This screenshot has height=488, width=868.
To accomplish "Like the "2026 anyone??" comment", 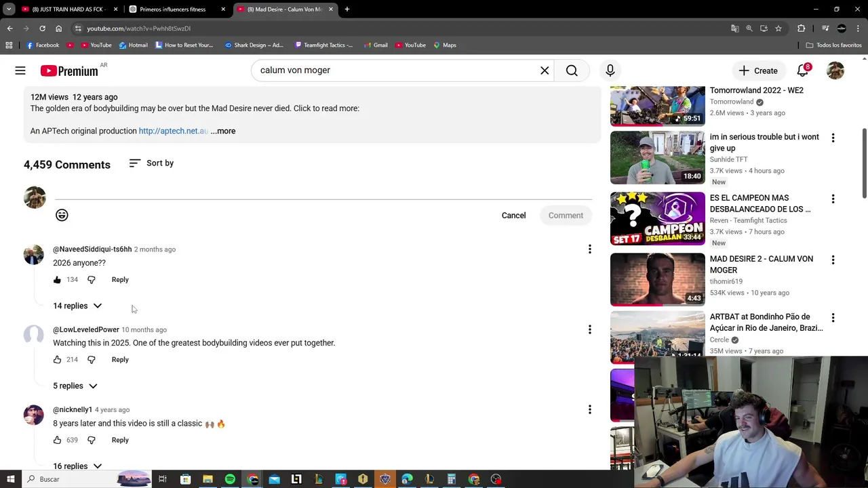I will pyautogui.click(x=57, y=280).
